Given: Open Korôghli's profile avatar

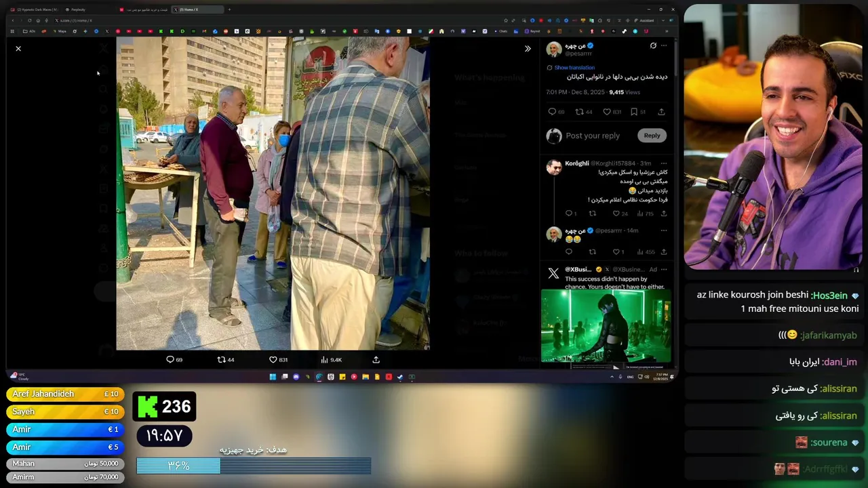Looking at the screenshot, I should click(554, 167).
